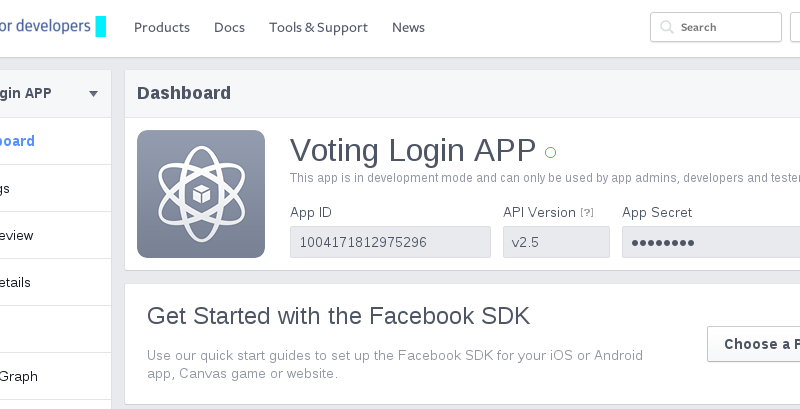Screen dimensions: 800x409
Task: Click the cyan square beside developers logo
Action: pos(101,27)
